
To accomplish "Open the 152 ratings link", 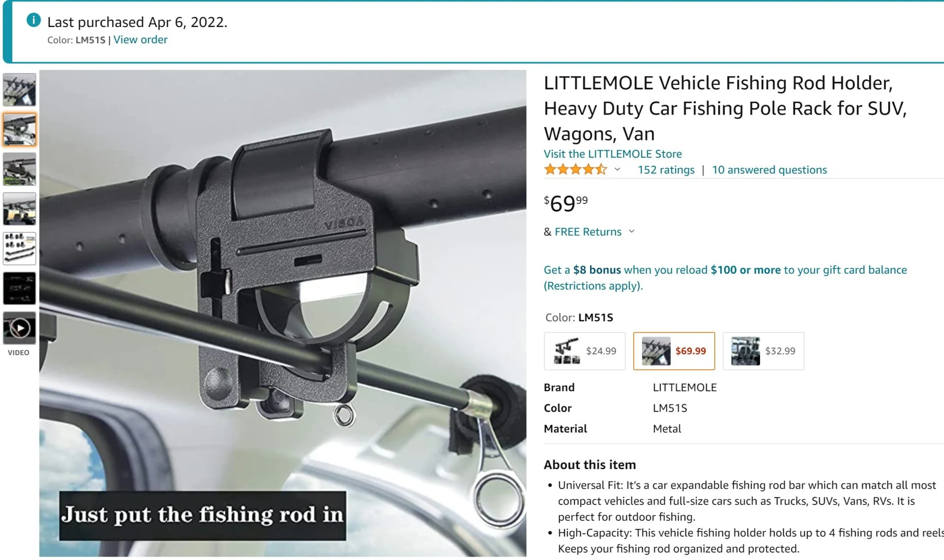I will pos(666,170).
